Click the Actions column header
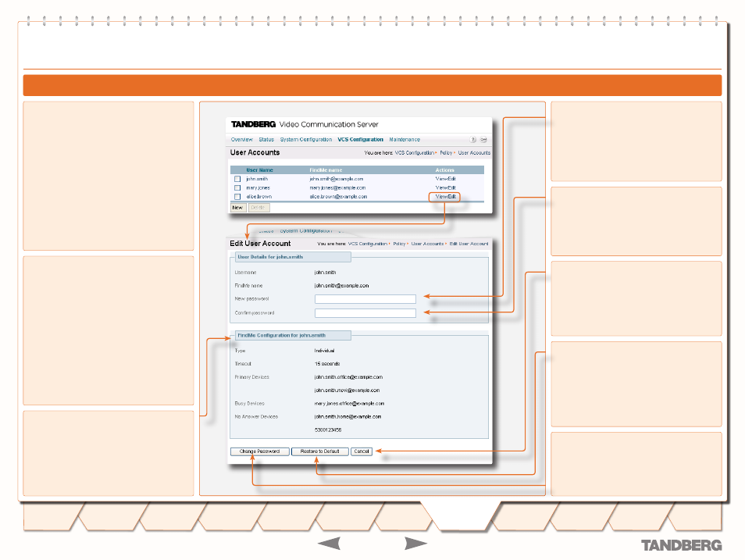The width and height of the screenshot is (745, 560). (x=444, y=170)
